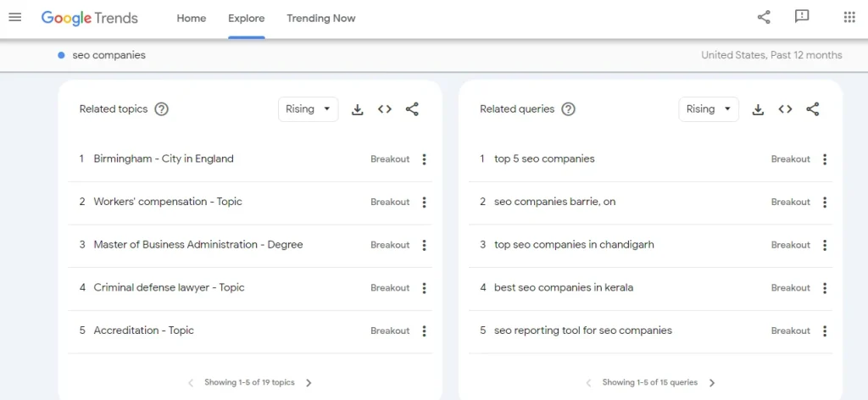Click Breakout label in Birmingham row

[x=390, y=159]
